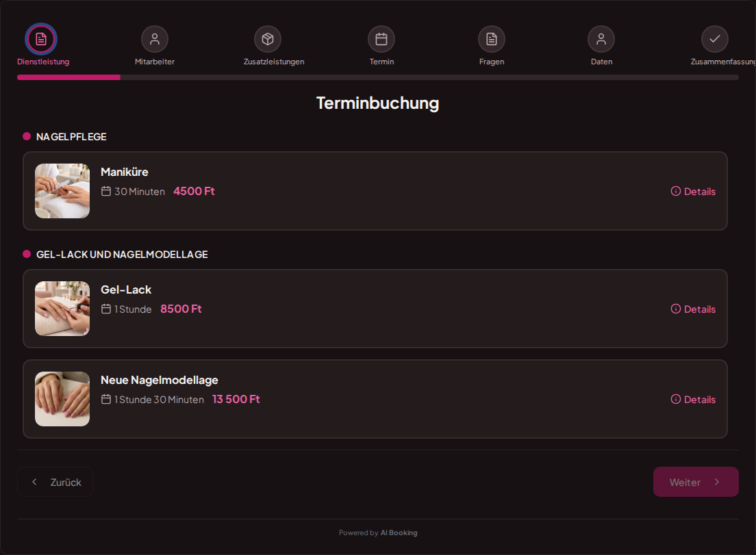Click the Gel-Lack thumbnail image
The height and width of the screenshot is (555, 756).
pyautogui.click(x=62, y=309)
